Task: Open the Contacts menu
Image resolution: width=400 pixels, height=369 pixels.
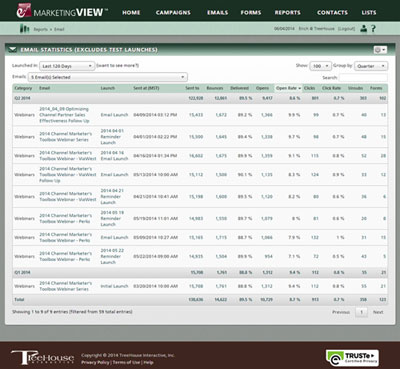Action: 332,13
